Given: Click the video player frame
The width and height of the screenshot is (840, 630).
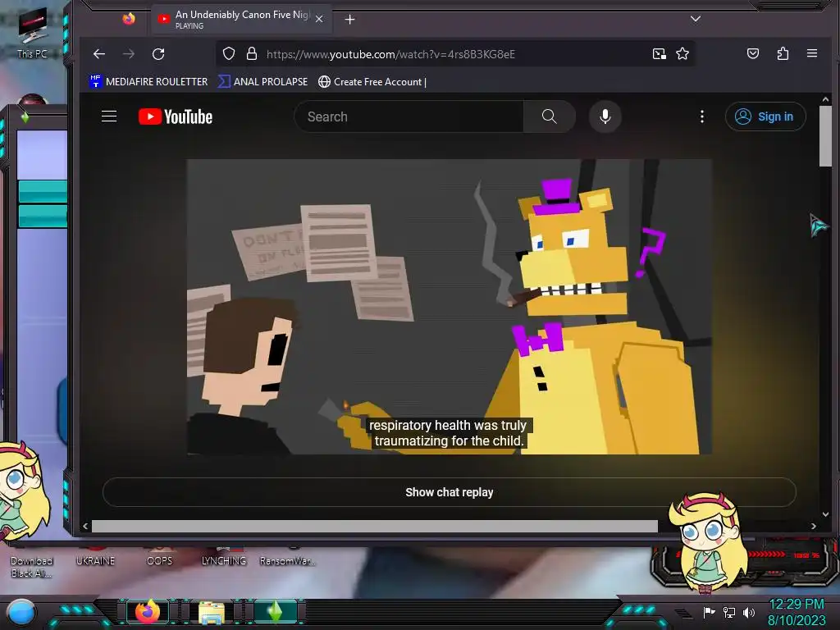Looking at the screenshot, I should [x=449, y=307].
